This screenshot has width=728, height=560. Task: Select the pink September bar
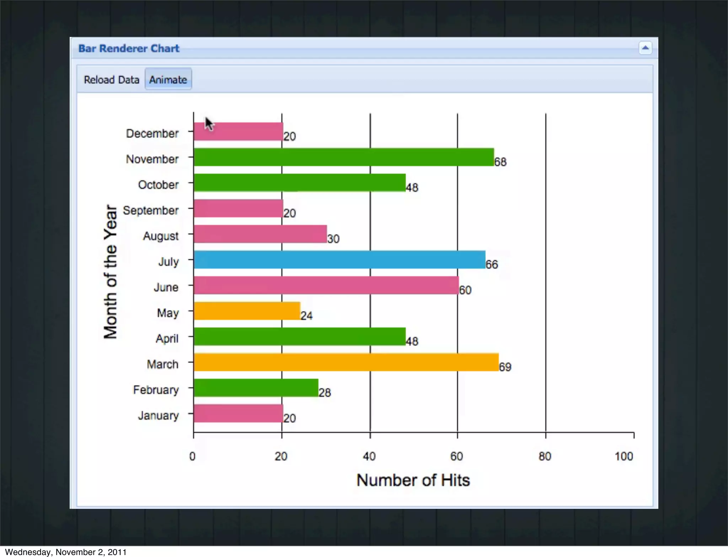[x=238, y=208]
